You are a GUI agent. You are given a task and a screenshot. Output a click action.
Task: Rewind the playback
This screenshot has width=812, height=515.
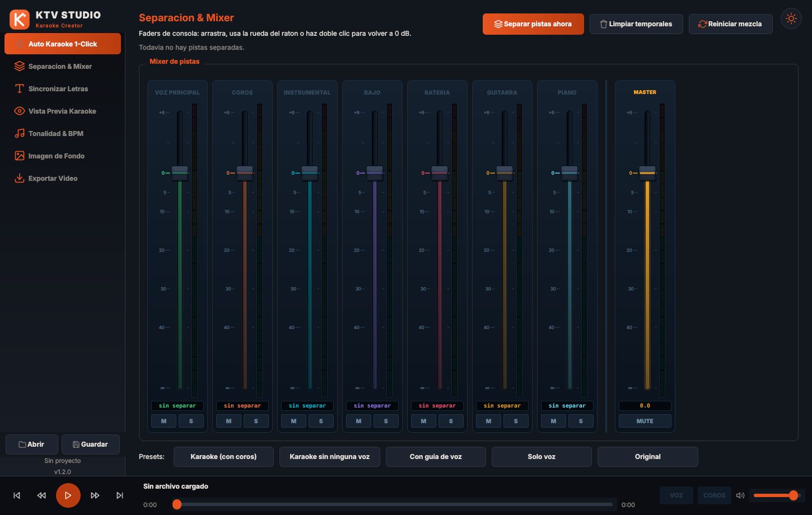41,495
